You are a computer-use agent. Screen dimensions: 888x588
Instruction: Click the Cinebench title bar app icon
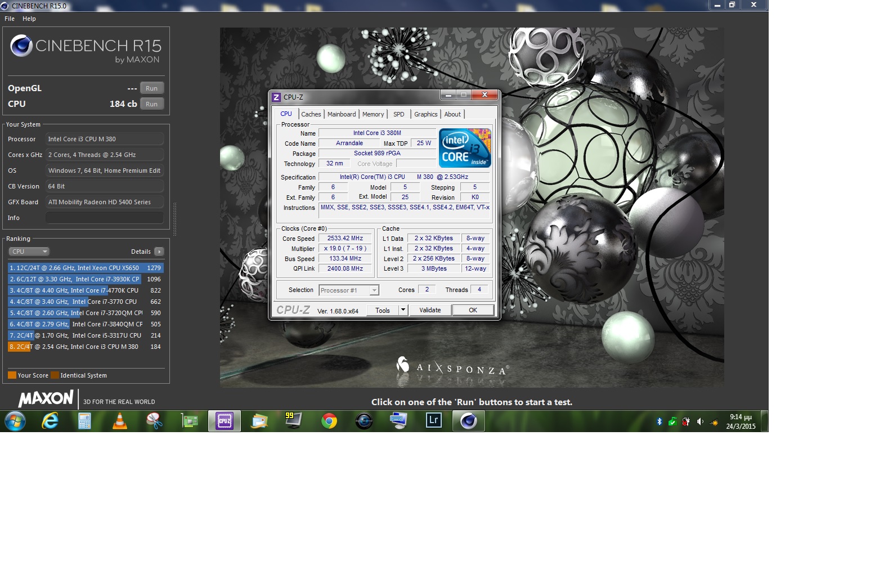pos(5,6)
